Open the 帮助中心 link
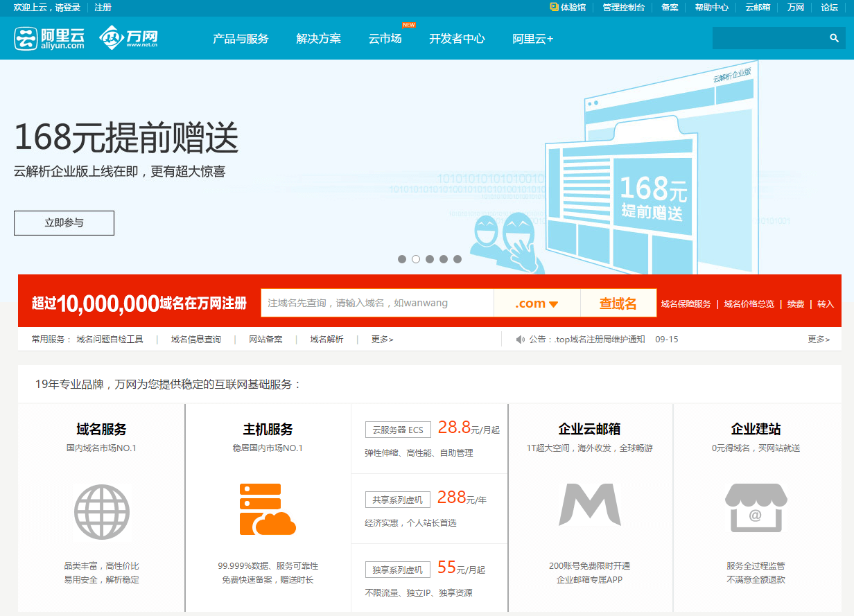The height and width of the screenshot is (616, 854). (712, 8)
